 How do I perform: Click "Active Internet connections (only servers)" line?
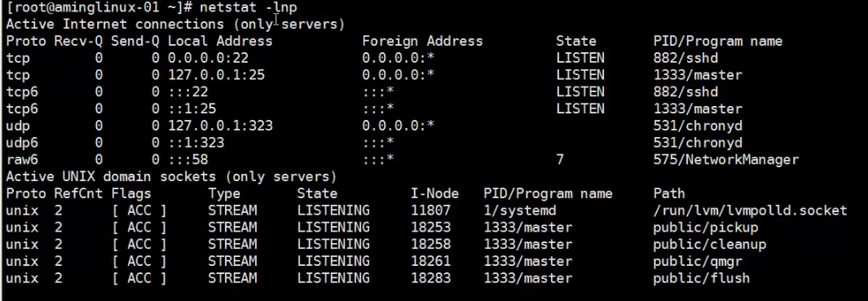tap(175, 24)
